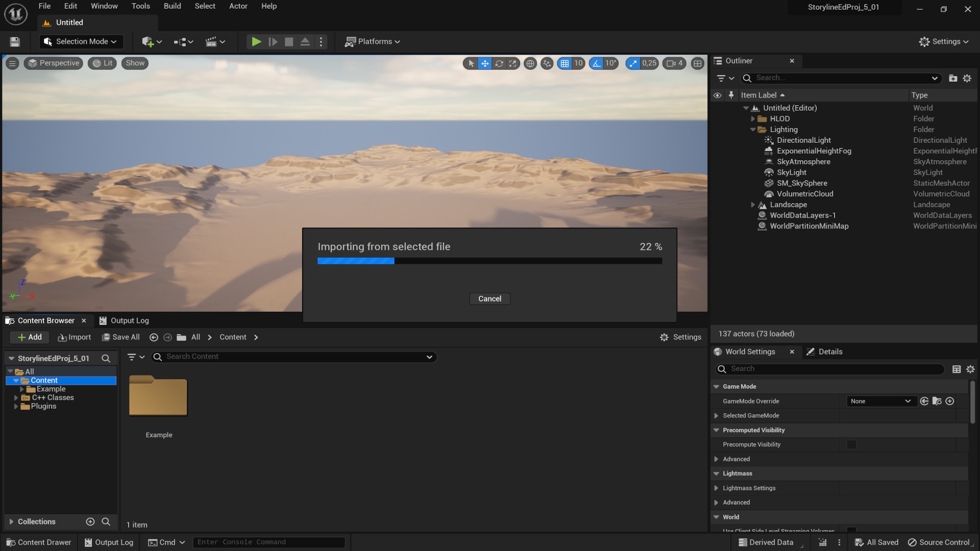This screenshot has height=551, width=980.
Task: Click the GameMode Override dropdown
Action: [880, 401]
